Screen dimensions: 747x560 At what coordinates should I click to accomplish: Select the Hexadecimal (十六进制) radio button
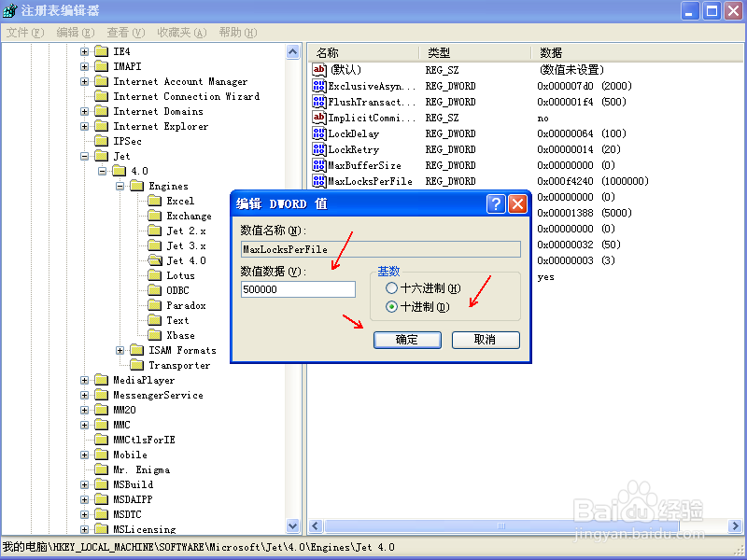(391, 288)
